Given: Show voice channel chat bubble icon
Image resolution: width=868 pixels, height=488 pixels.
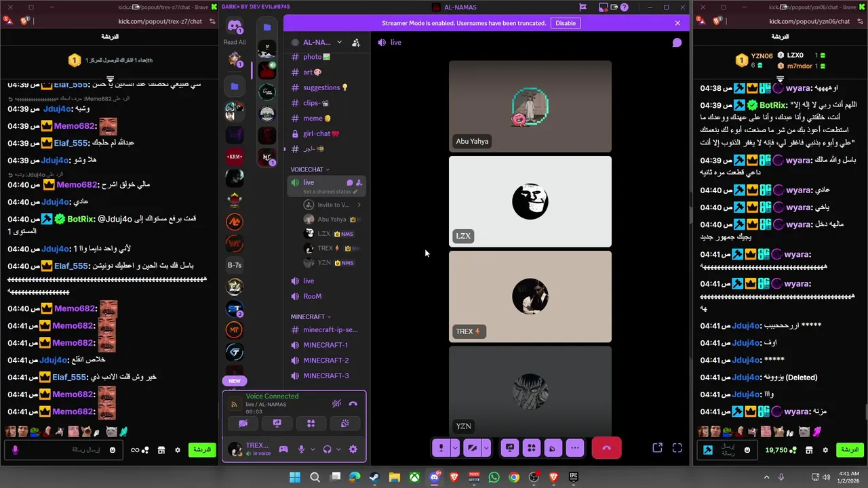Looking at the screenshot, I should 677,43.
